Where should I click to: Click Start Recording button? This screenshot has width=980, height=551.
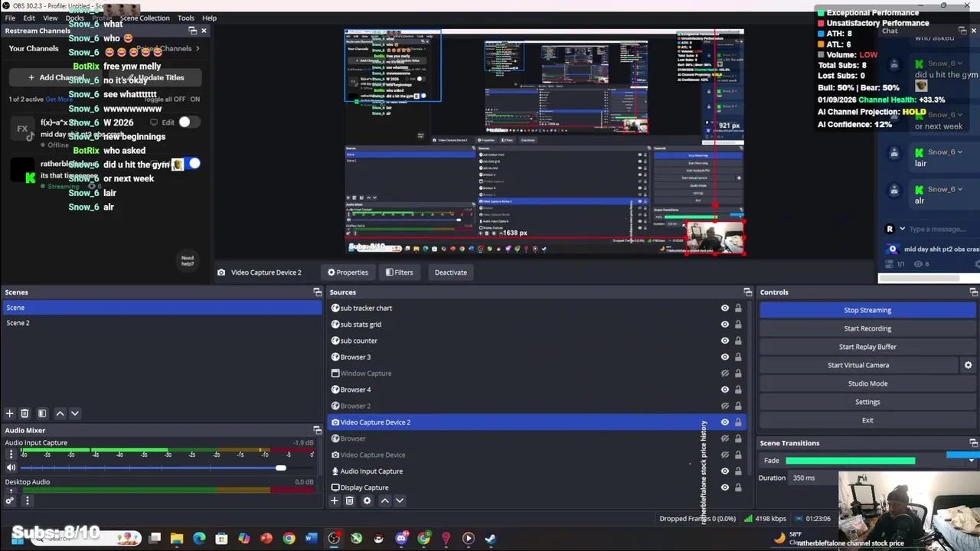click(x=867, y=328)
